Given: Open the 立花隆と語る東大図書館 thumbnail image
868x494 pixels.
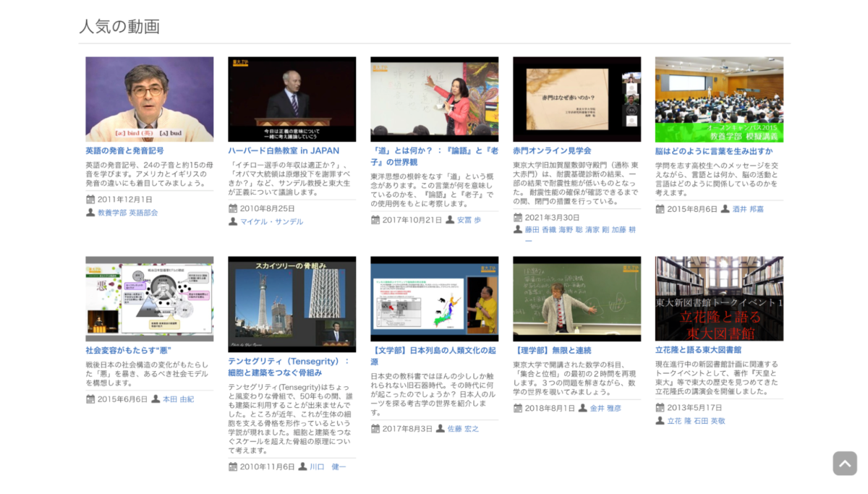Looking at the screenshot, I should click(x=719, y=298).
